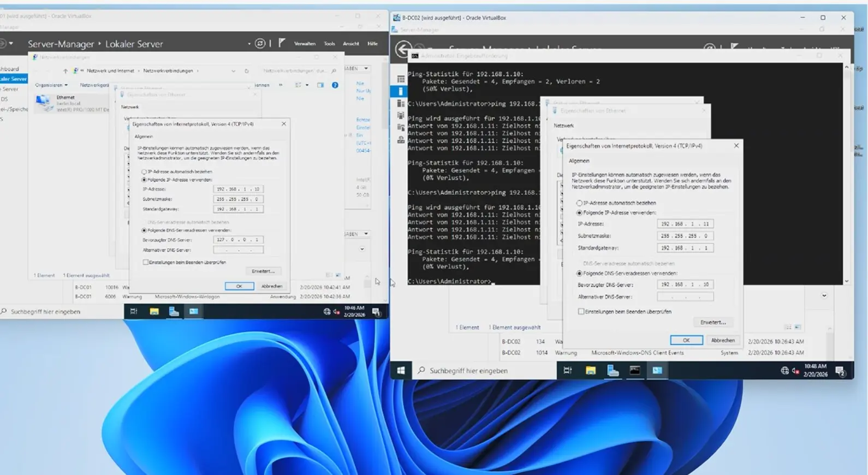Expand address bar history dropdown in Netzwerkverbindungen
Viewport: 868px width, 475px height.
pyautogui.click(x=234, y=71)
